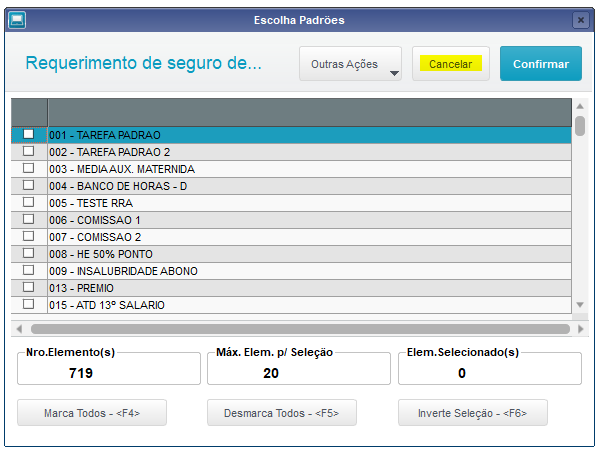Image resolution: width=608 pixels, height=460 pixels.
Task: Select row text 003 - MEDIA AUX. MATERNIDA
Action: tap(122, 169)
